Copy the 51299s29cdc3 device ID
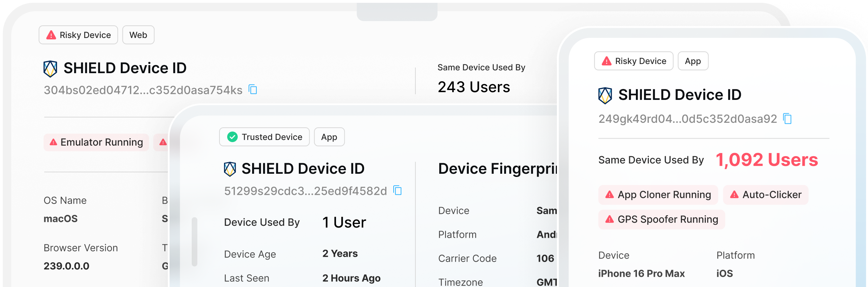868x287 pixels. point(397,191)
